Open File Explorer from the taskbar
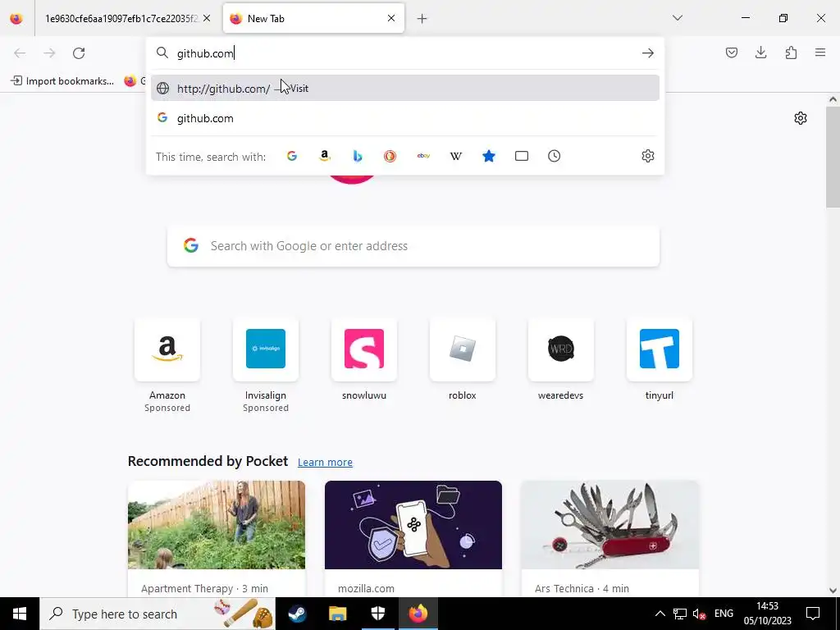Viewport: 840px width, 630px height. pos(337,614)
